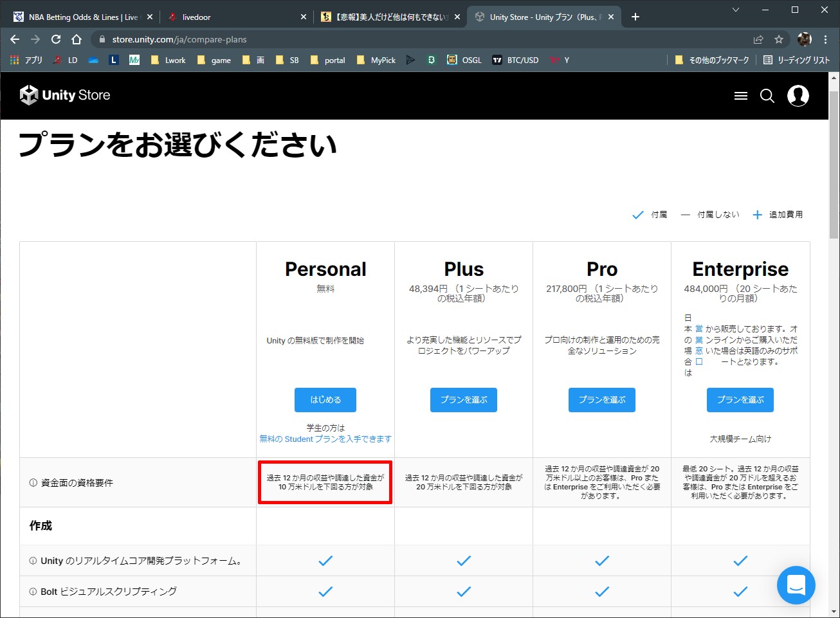Open the Lwork bookmark folder
The width and height of the screenshot is (840, 618).
[x=168, y=60]
